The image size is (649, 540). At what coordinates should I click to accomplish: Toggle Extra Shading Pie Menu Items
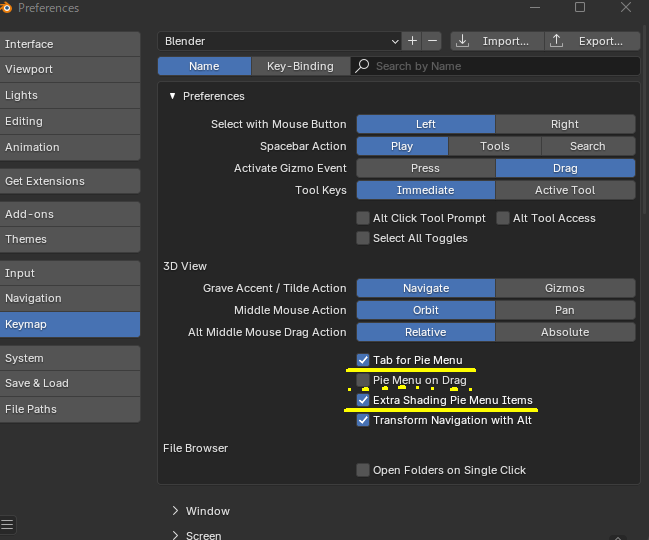[x=363, y=400]
